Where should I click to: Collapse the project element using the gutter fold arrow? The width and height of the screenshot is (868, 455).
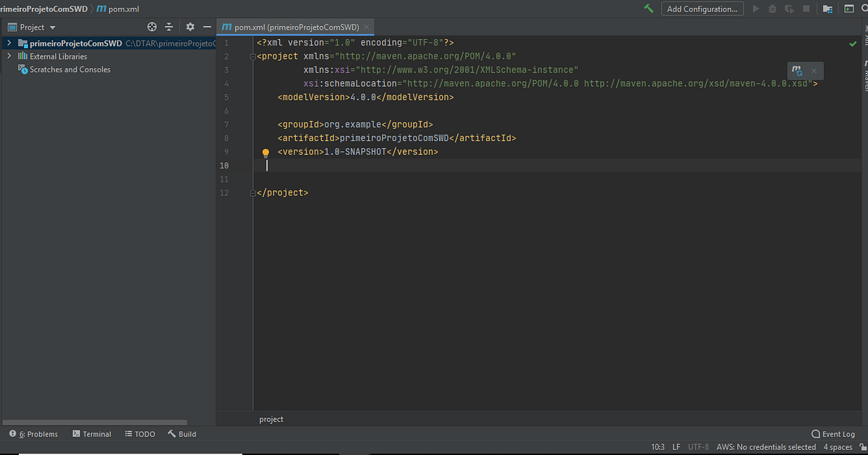coord(252,56)
